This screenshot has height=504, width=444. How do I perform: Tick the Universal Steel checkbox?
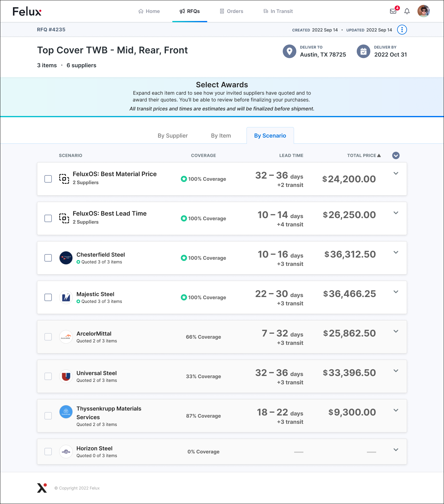[x=48, y=376]
